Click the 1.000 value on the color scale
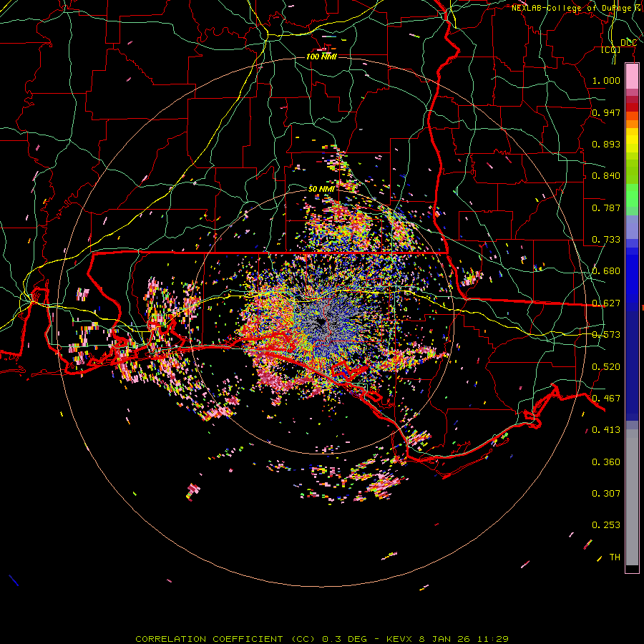644x644 pixels. pyautogui.click(x=606, y=80)
